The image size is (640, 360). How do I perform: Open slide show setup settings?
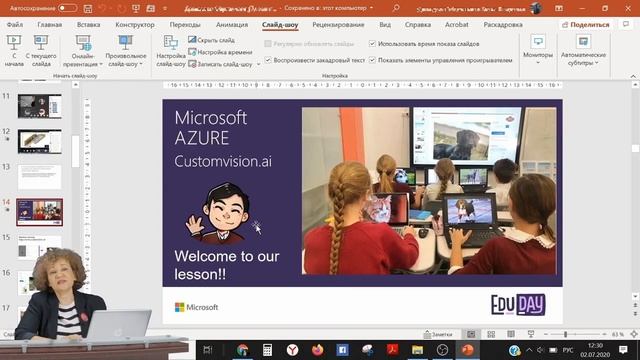pyautogui.click(x=171, y=51)
